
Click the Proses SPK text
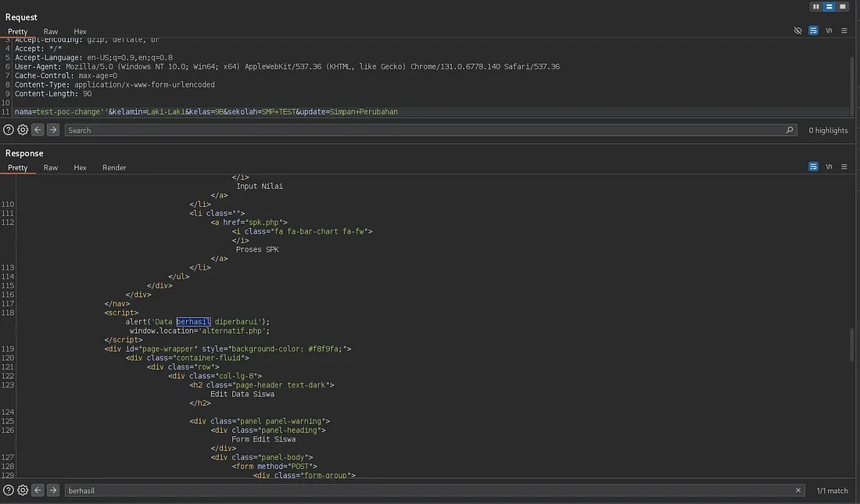(x=257, y=249)
